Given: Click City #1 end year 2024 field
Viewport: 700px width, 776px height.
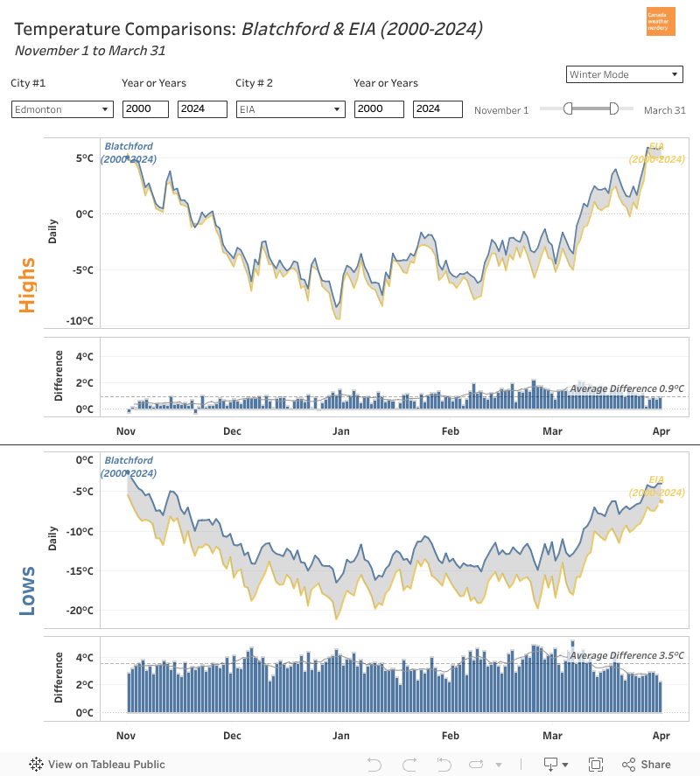Looking at the screenshot, I should point(202,109).
